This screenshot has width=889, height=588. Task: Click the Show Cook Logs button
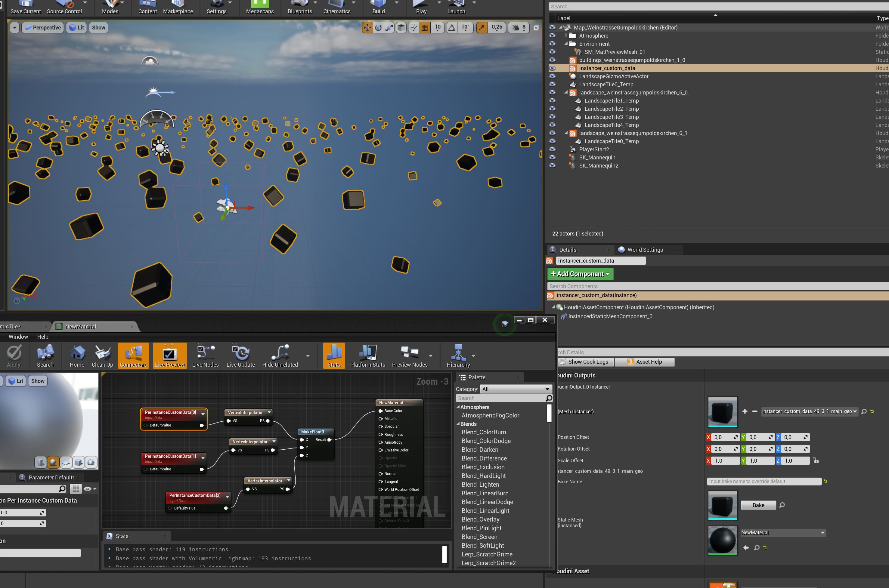pos(585,362)
